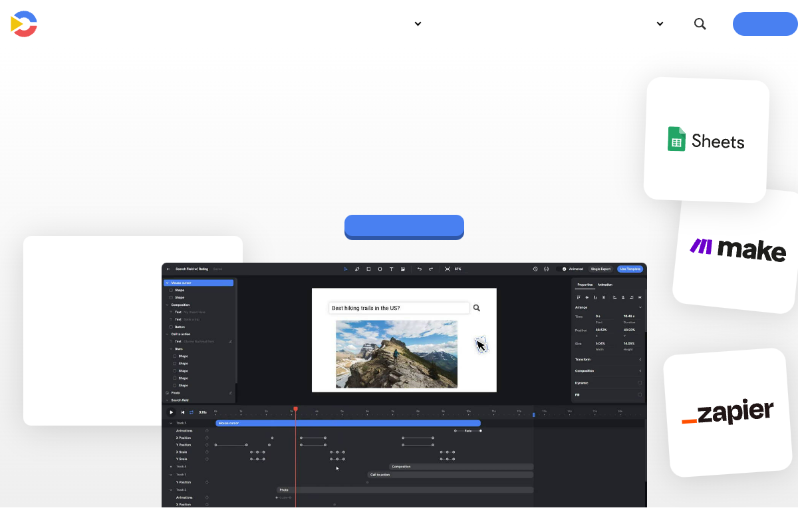Select the Ellipse tool

pos(380,269)
